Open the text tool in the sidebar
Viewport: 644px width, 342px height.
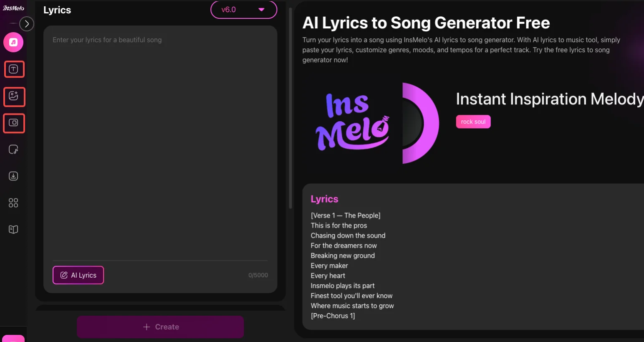click(14, 69)
